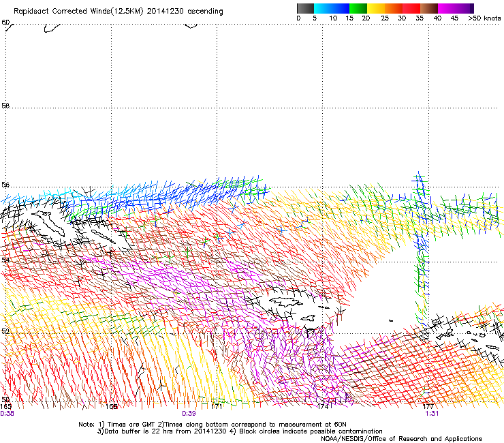The height and width of the screenshot is (443, 504).
Task: Click the legend tick label 25
Action: 385,18
